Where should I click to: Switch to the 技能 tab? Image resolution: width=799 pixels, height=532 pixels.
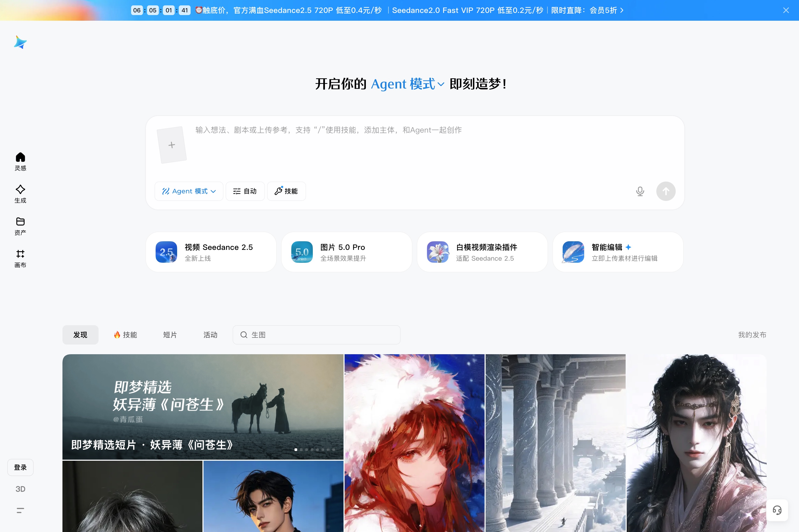pos(126,335)
